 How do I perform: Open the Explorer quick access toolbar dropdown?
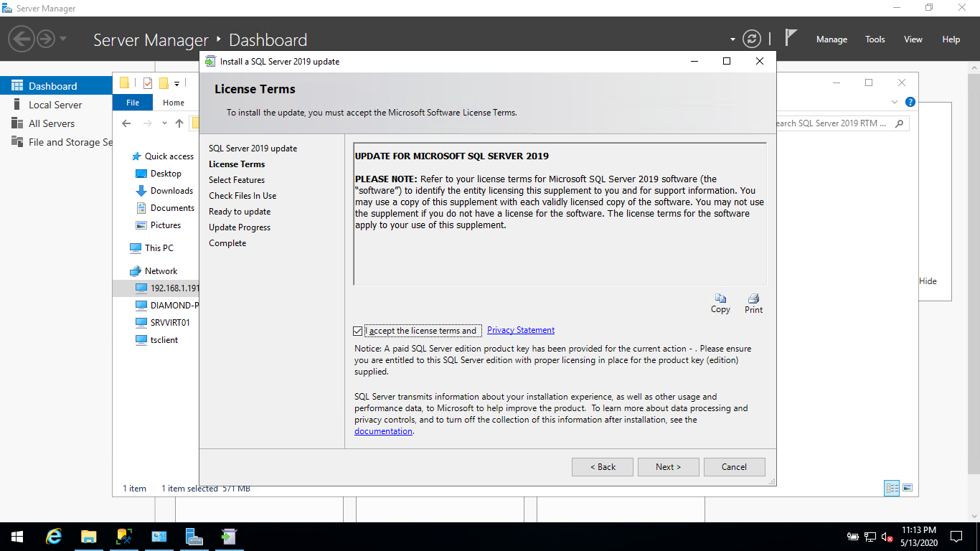click(x=176, y=83)
